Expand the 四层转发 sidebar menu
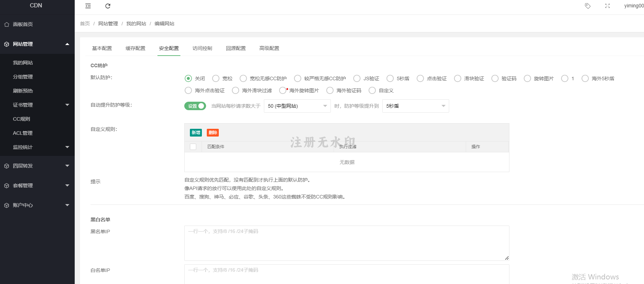 point(67,166)
